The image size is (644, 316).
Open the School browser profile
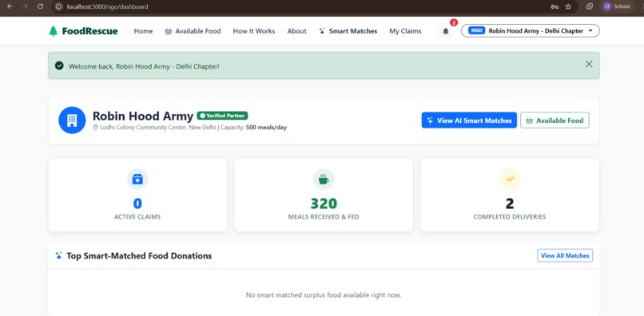(617, 6)
